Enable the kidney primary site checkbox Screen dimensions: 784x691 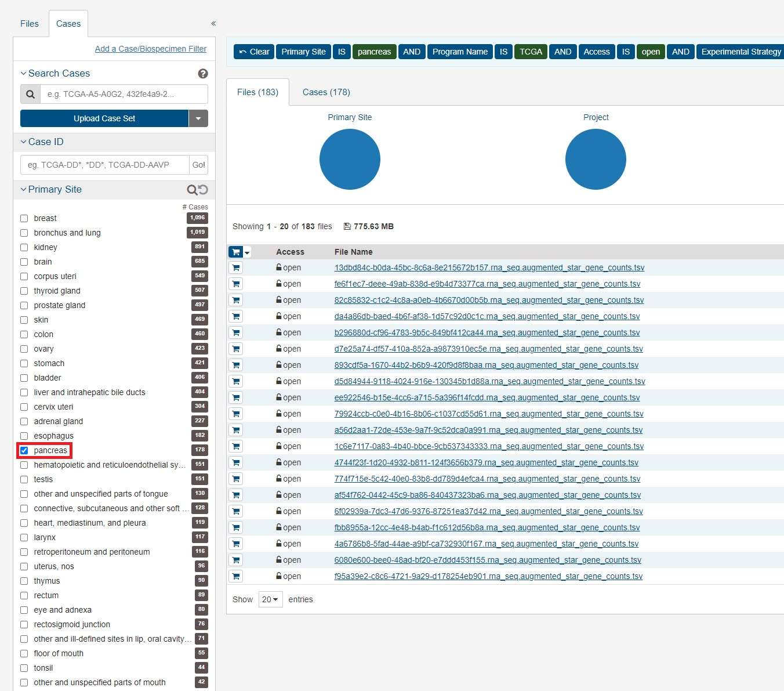[24, 247]
